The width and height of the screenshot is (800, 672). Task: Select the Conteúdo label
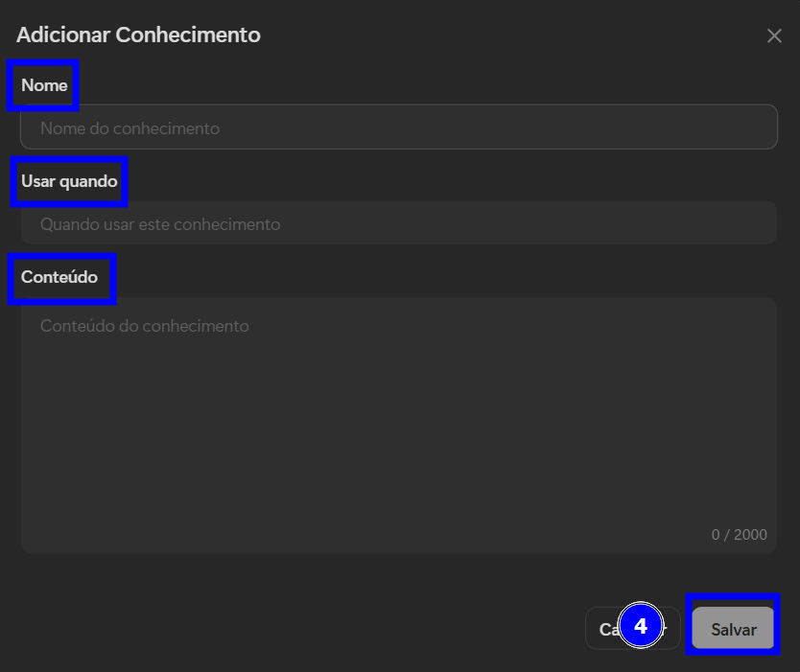pyautogui.click(x=59, y=277)
